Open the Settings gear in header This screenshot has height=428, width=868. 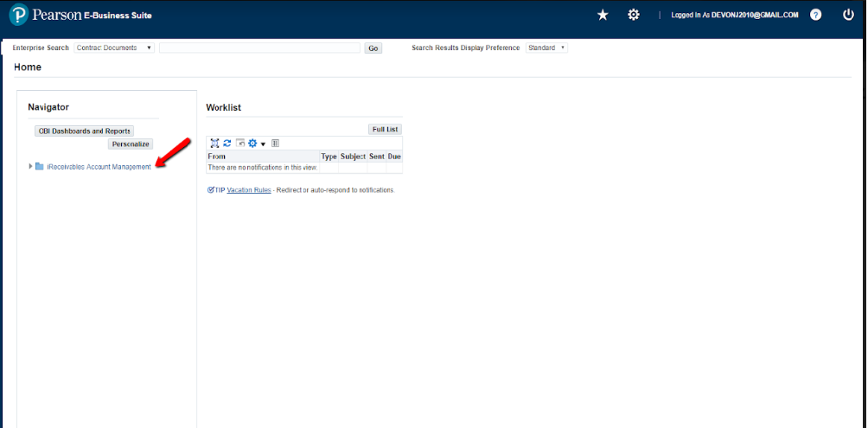click(634, 15)
